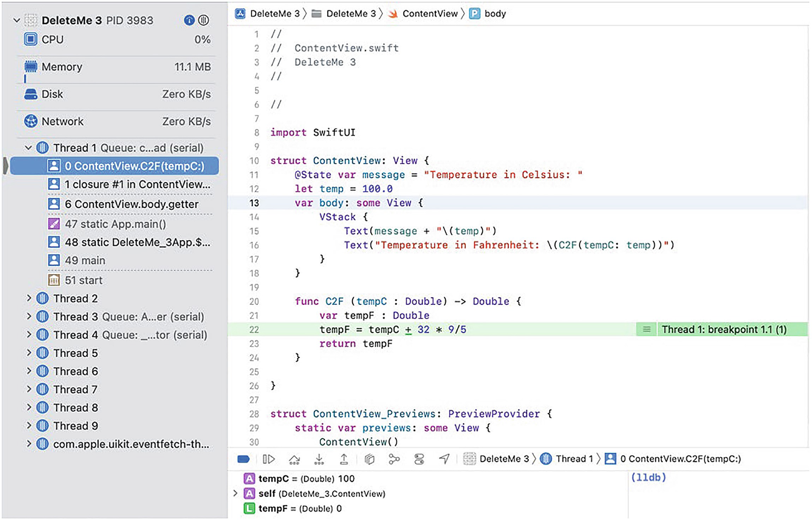
Task: Click the user frame icon for frame 6
Action: (54, 204)
